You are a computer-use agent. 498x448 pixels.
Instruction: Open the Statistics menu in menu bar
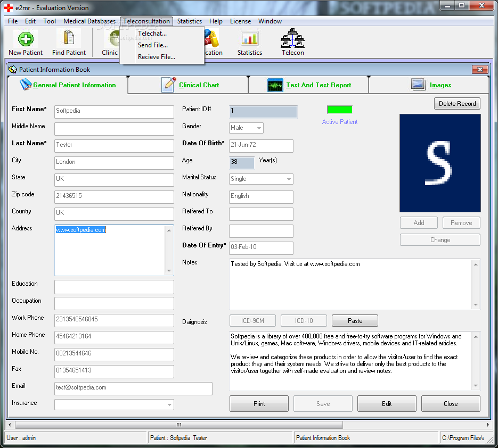(x=189, y=21)
